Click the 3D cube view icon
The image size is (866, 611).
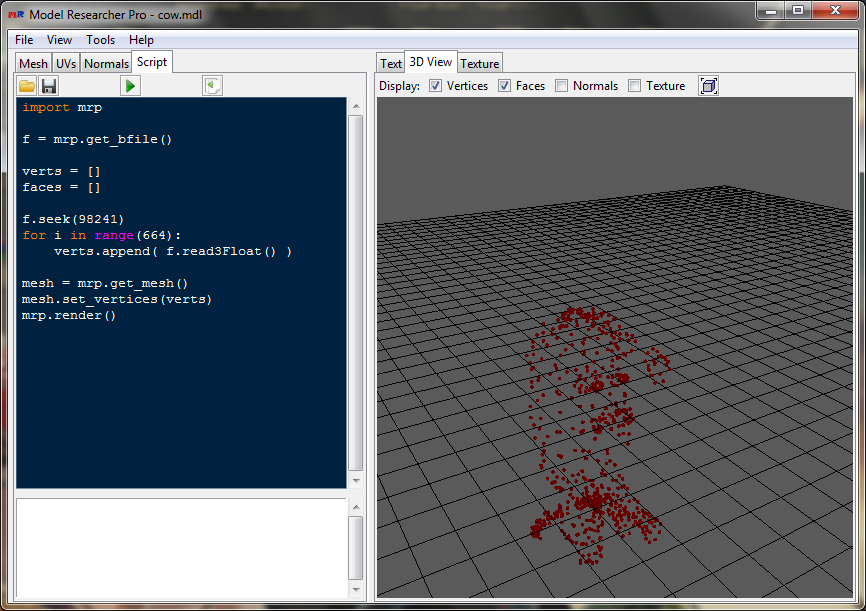(x=709, y=86)
